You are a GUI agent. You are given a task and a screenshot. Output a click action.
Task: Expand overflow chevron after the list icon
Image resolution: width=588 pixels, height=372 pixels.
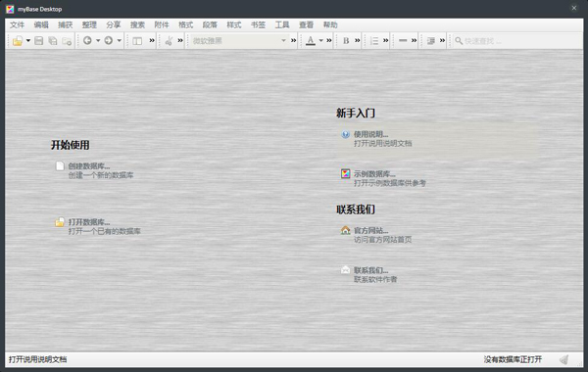click(385, 40)
